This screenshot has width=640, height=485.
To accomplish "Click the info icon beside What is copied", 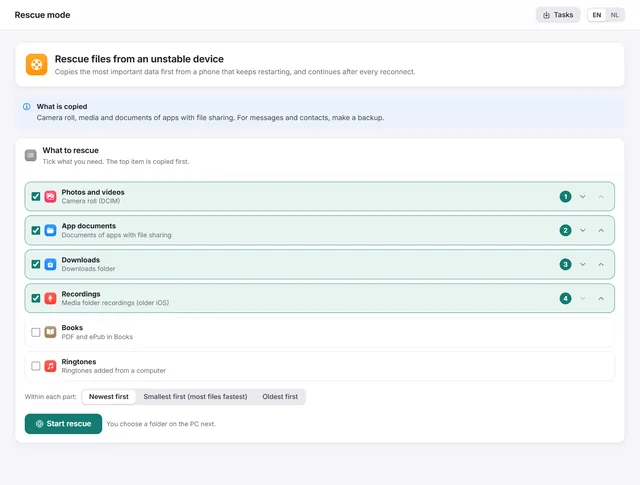I will (27, 107).
